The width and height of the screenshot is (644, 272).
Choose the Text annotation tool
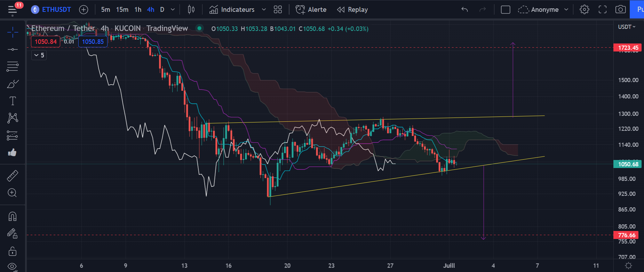point(13,101)
